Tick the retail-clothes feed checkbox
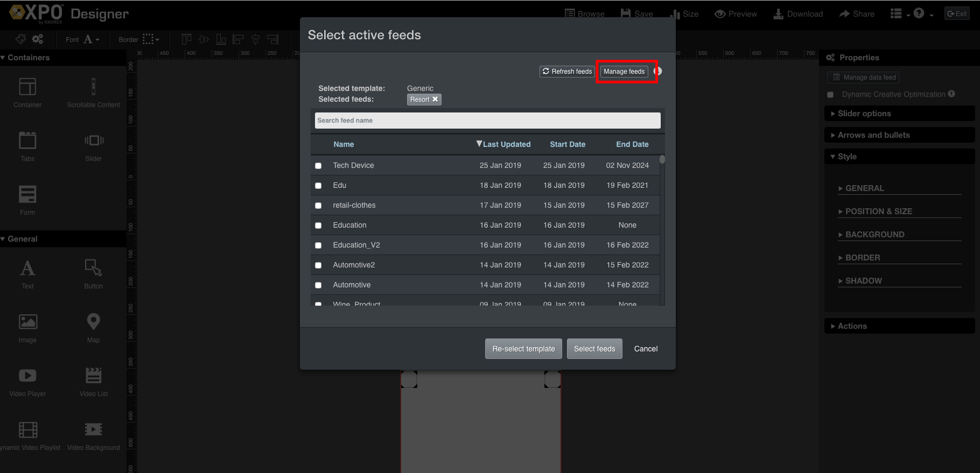The width and height of the screenshot is (980, 473). [318, 206]
